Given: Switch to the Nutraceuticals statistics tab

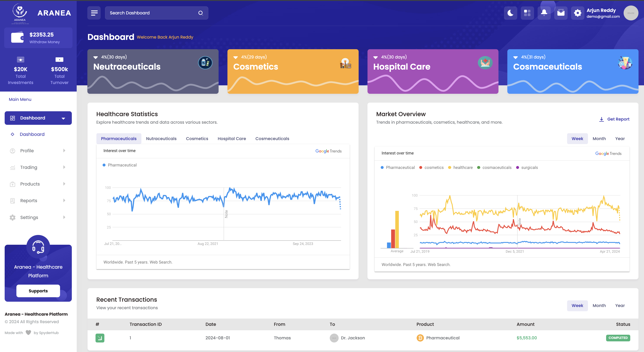Looking at the screenshot, I should (x=161, y=139).
